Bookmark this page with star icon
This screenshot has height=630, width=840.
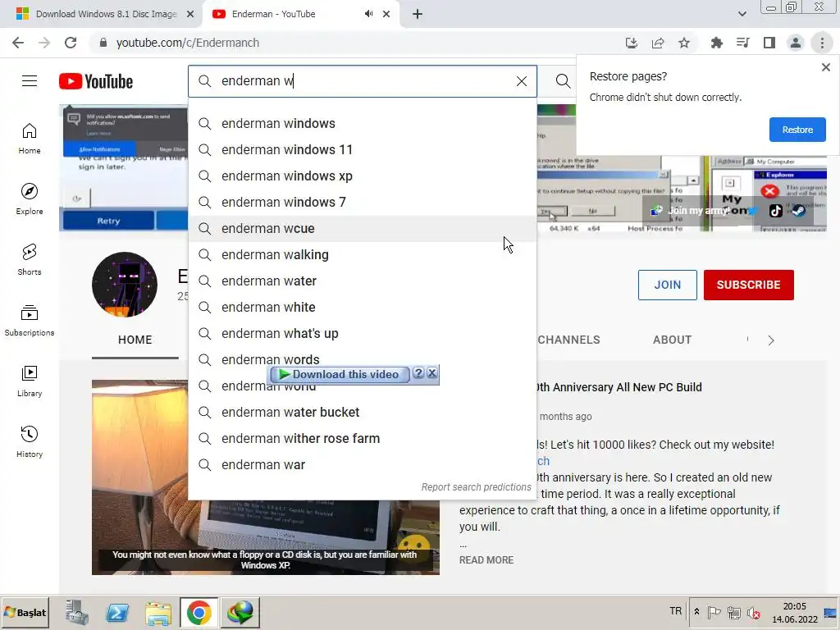684,43
